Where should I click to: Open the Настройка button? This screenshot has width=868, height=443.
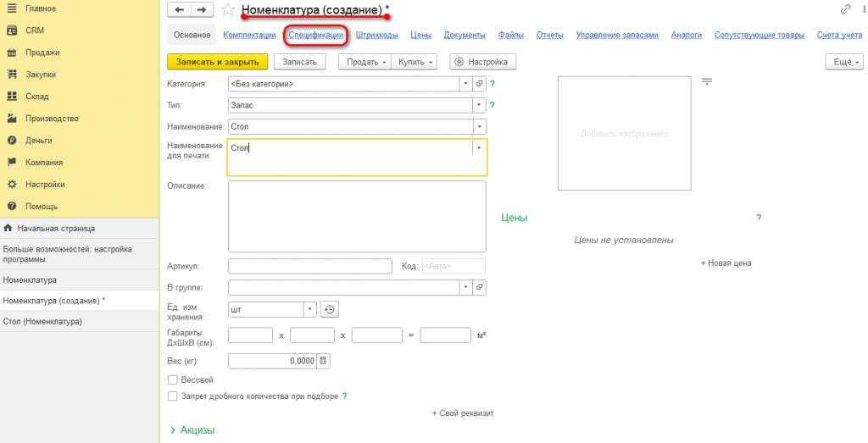[x=482, y=62]
